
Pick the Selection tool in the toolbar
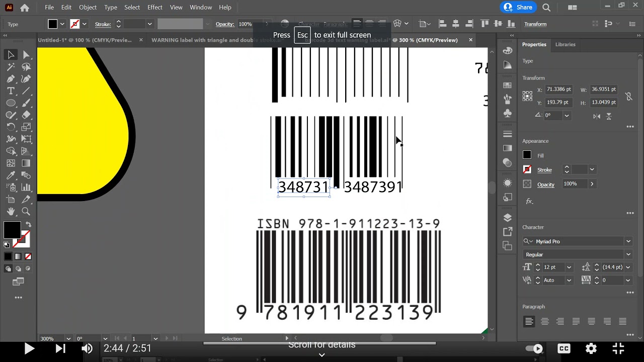tap(11, 54)
